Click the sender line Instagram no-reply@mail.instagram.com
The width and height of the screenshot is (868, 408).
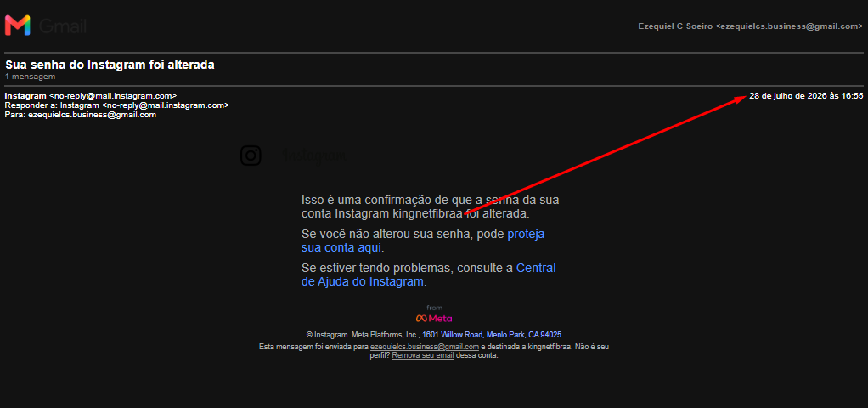click(x=91, y=96)
